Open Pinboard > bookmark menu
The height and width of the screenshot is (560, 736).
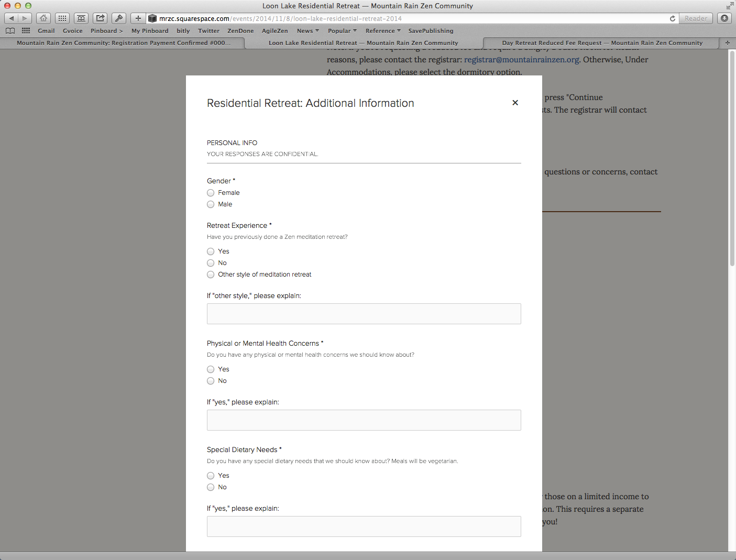point(106,31)
